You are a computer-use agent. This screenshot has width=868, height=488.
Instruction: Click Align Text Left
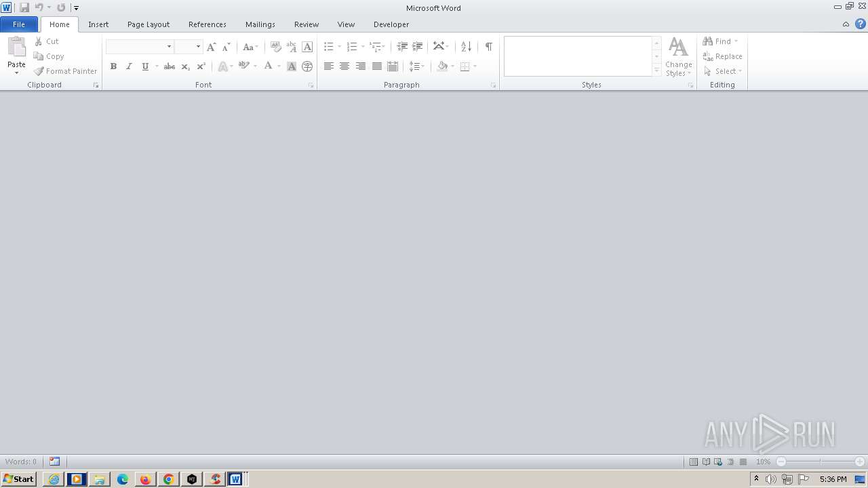pos(329,66)
